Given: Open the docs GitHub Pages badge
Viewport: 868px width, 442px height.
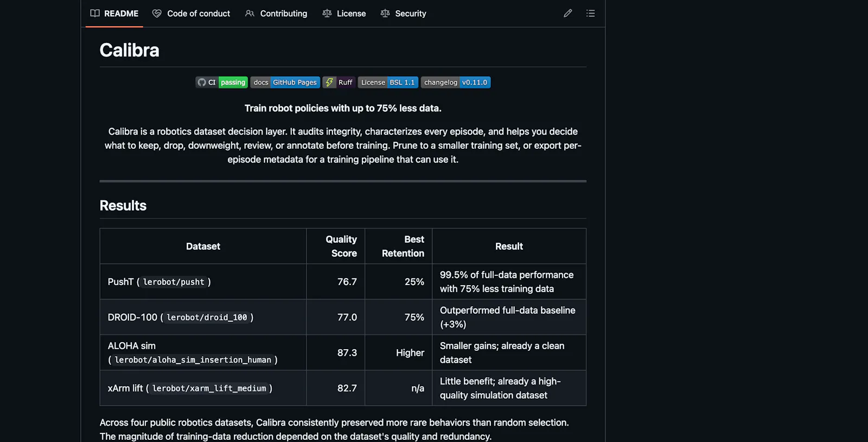Looking at the screenshot, I should (x=285, y=83).
